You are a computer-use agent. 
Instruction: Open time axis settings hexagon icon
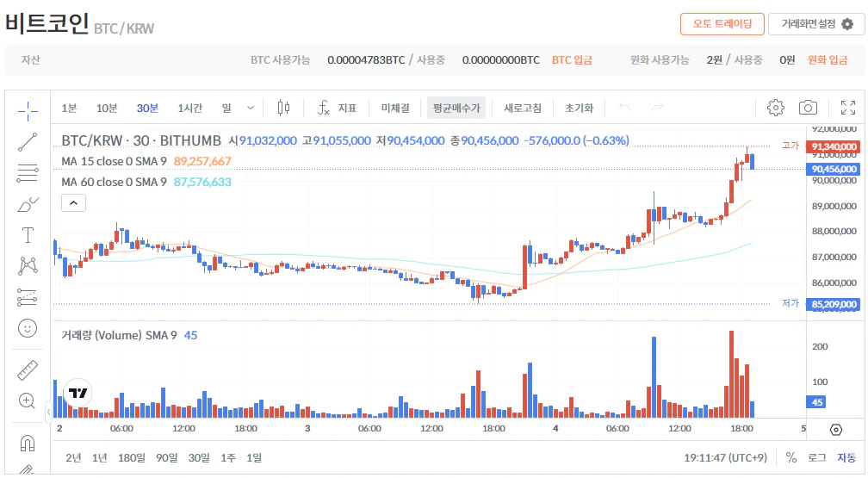(836, 430)
